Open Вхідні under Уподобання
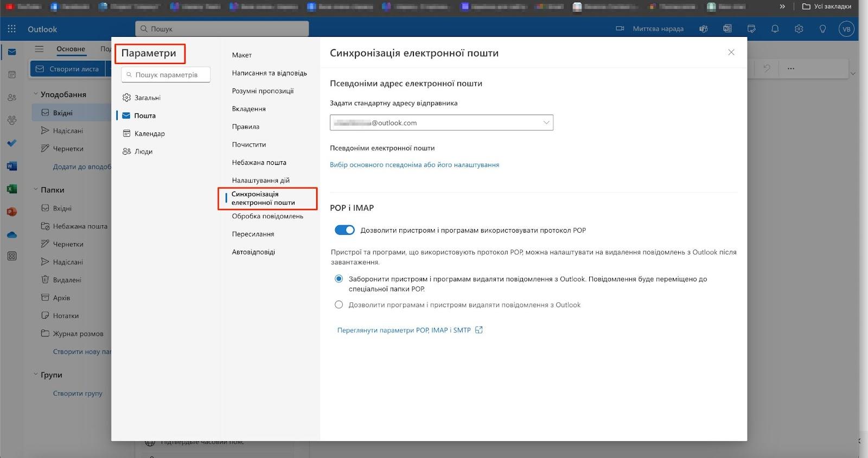The width and height of the screenshot is (868, 458). coord(72,113)
